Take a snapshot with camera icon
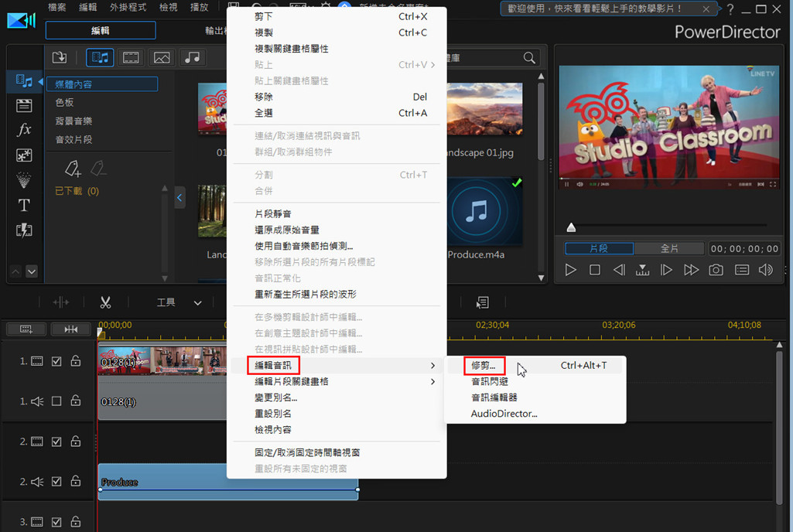The height and width of the screenshot is (532, 793). pyautogui.click(x=716, y=270)
